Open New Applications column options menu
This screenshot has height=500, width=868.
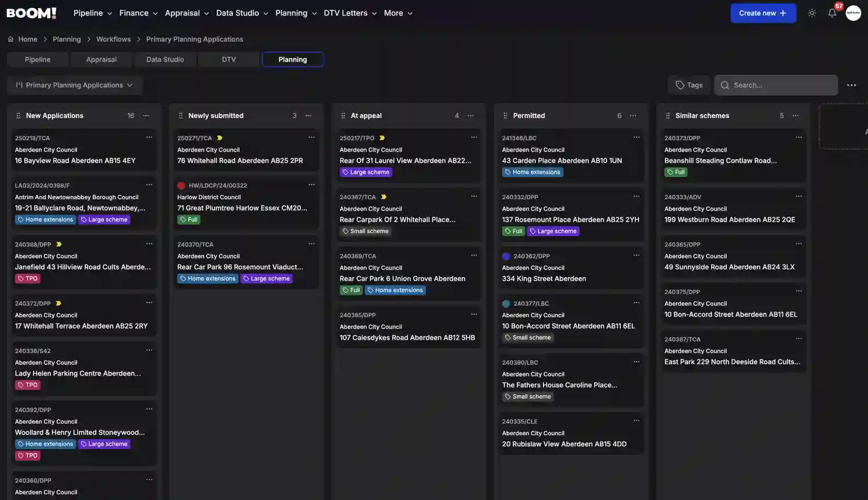click(x=146, y=116)
